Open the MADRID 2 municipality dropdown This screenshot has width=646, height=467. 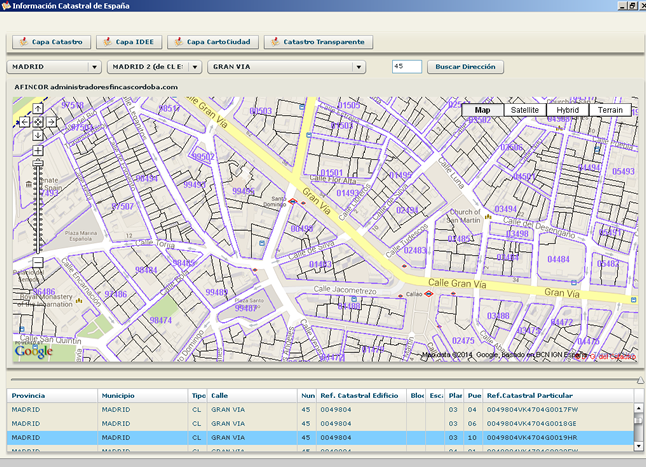tap(154, 67)
